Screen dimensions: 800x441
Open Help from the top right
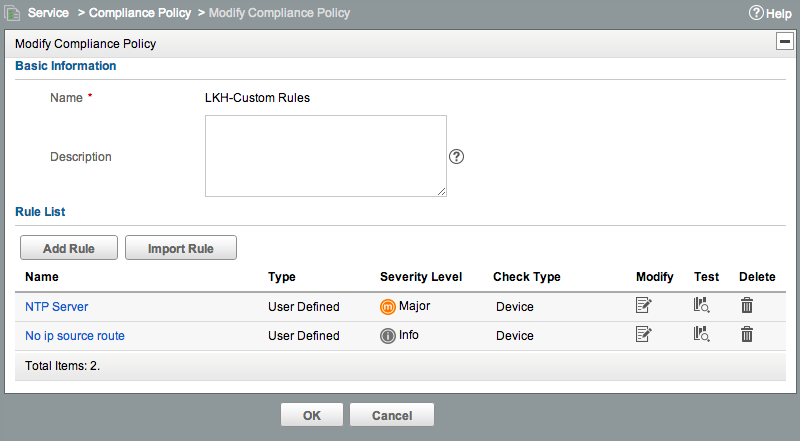click(x=770, y=13)
